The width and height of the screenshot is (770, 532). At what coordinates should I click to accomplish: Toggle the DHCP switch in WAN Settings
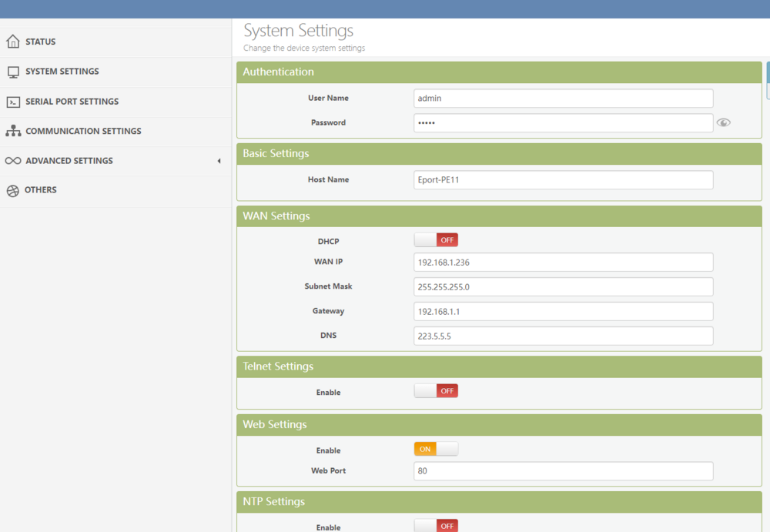pos(436,240)
